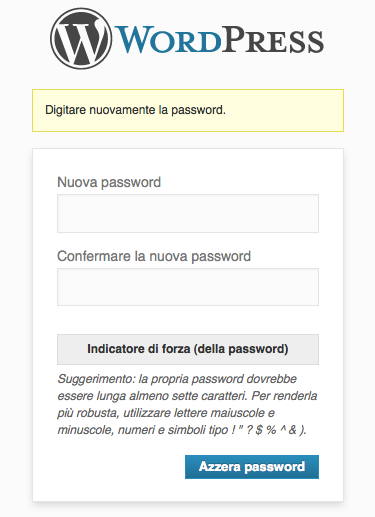Submit with the Azzera password button

click(x=252, y=467)
